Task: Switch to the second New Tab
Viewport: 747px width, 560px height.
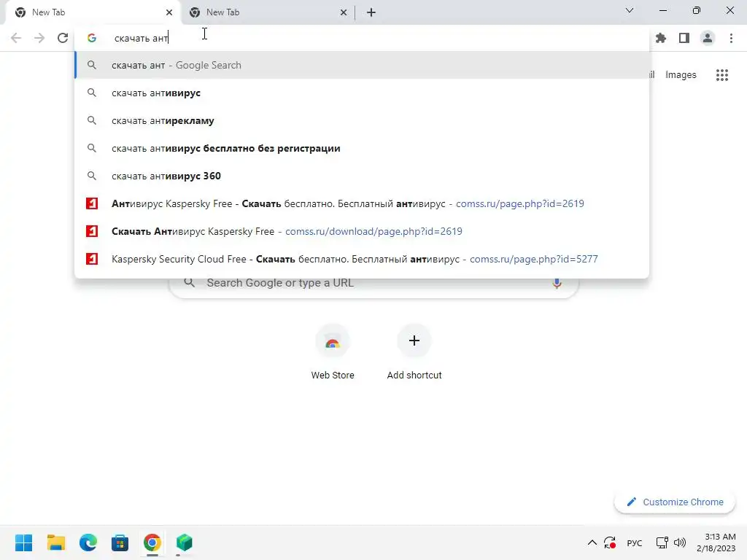Action: click(267, 12)
